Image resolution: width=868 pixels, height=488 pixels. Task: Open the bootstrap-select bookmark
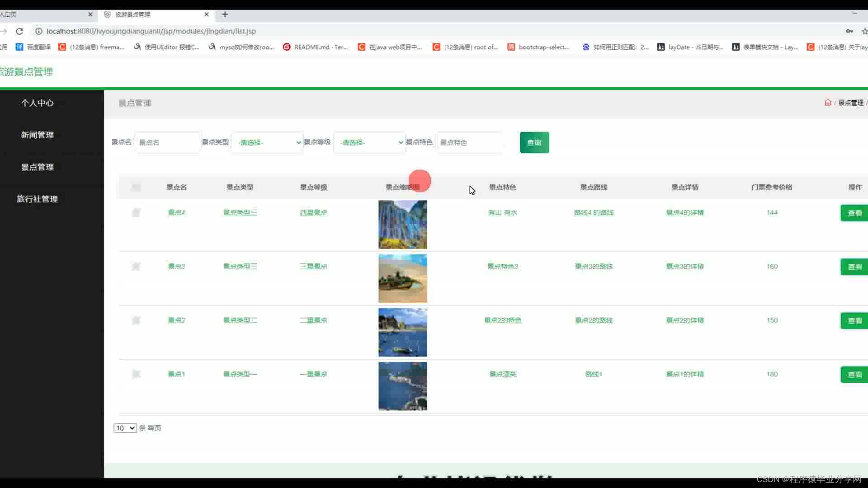coord(538,47)
